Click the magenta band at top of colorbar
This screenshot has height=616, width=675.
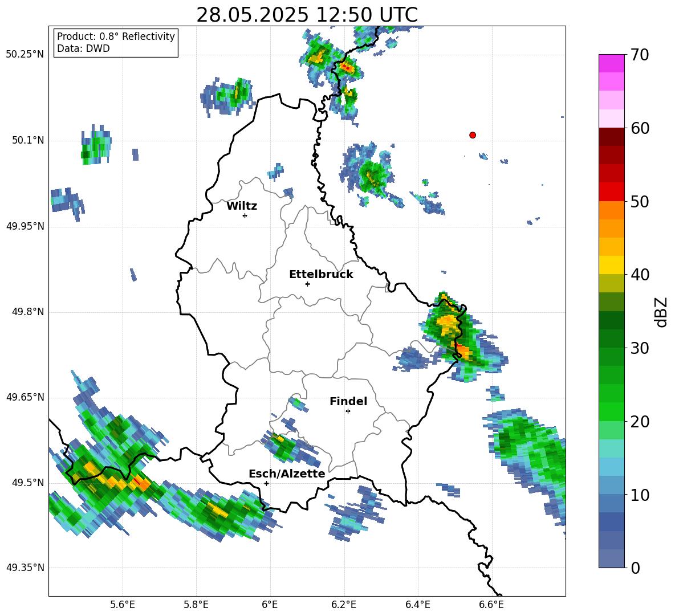[611, 63]
